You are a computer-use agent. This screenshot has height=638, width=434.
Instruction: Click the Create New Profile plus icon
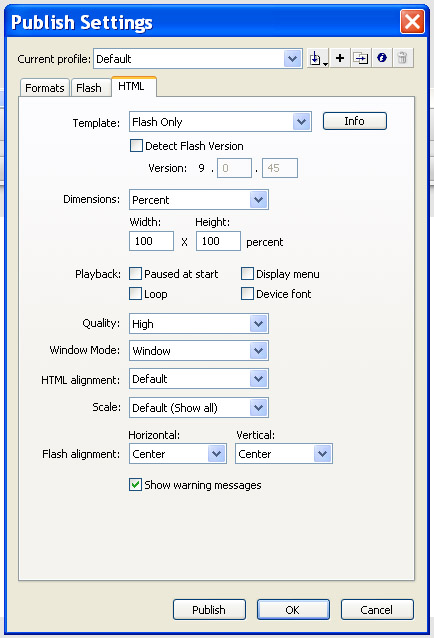(x=340, y=59)
